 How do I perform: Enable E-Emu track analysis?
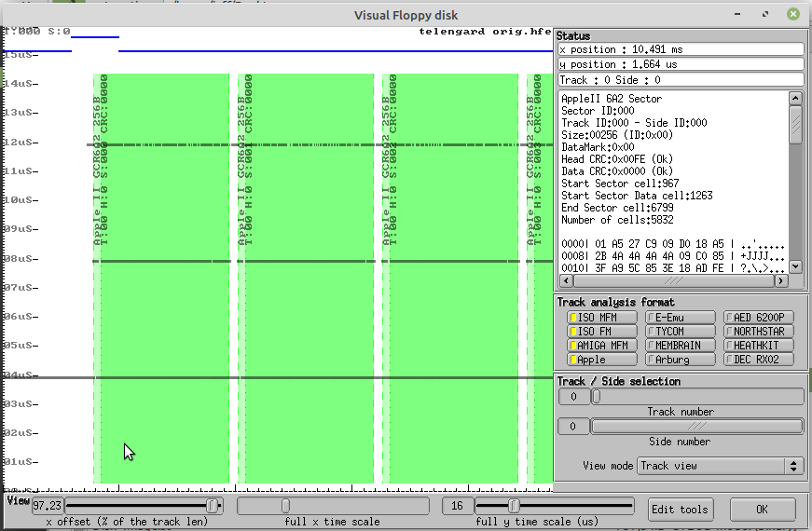coord(680,318)
